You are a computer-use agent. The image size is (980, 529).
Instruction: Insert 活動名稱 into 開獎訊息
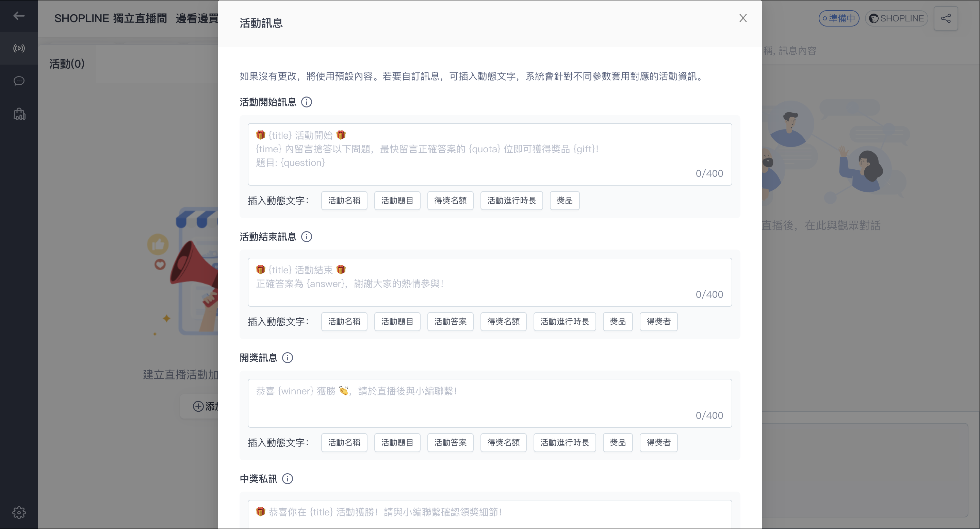click(x=344, y=442)
